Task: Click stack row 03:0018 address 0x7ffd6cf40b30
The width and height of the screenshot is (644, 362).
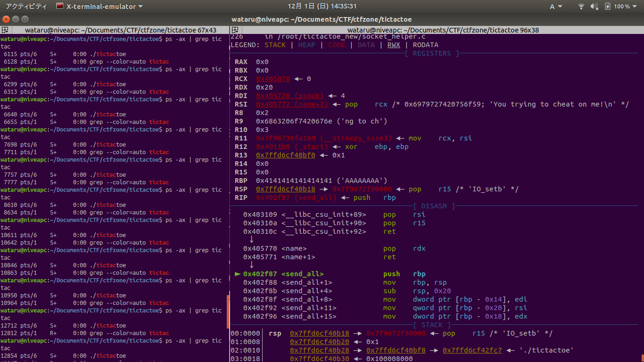Action: [320, 359]
